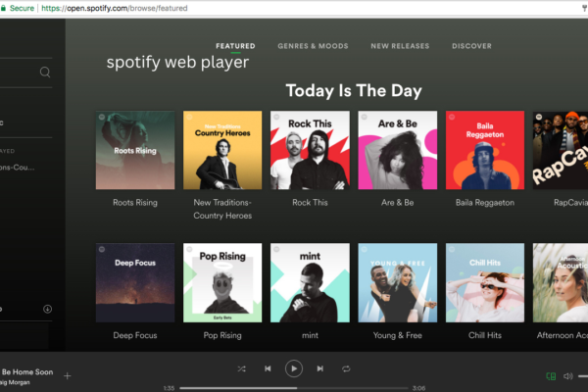Image resolution: width=588 pixels, height=392 pixels.
Task: Toggle shuffle playback
Action: tap(241, 368)
